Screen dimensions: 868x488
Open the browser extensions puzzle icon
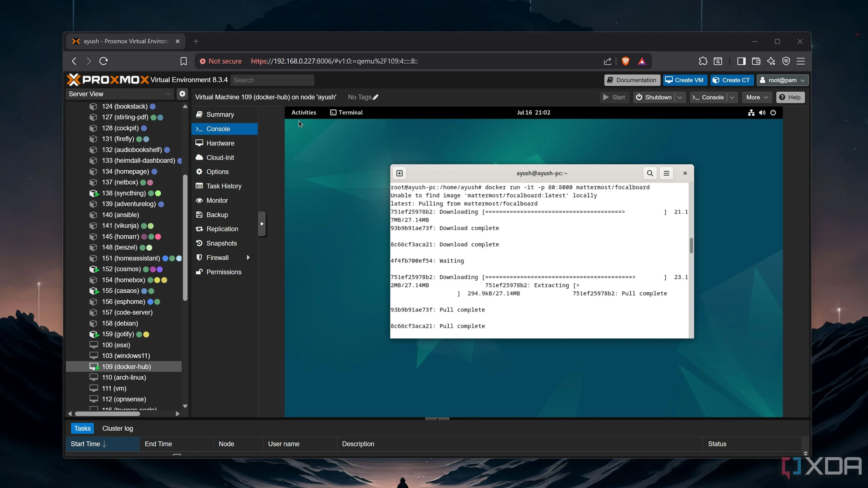click(703, 61)
